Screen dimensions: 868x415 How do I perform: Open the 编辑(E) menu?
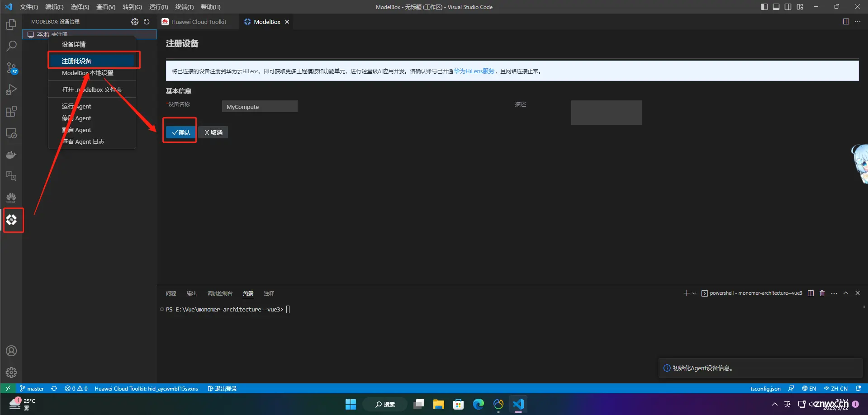(x=54, y=7)
